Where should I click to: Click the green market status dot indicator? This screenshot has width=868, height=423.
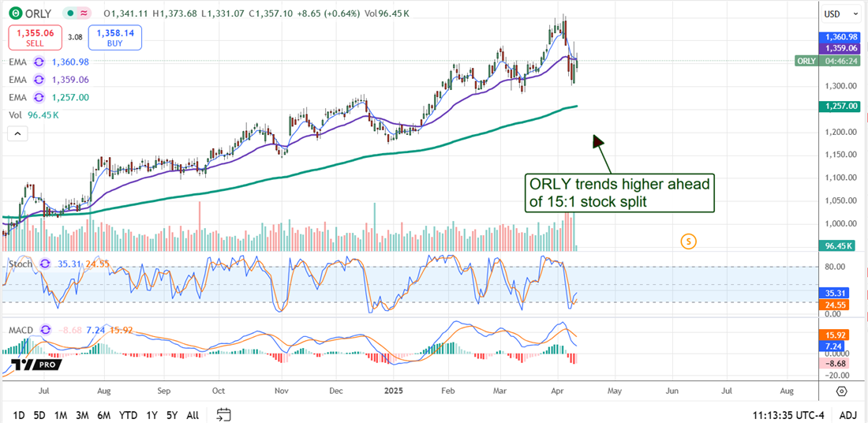pyautogui.click(x=70, y=13)
